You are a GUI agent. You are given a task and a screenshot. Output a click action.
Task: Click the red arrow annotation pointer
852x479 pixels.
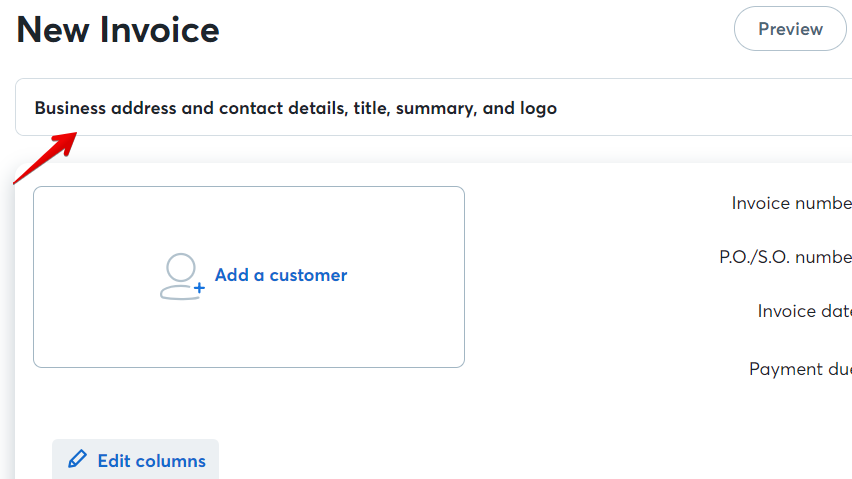coord(45,158)
